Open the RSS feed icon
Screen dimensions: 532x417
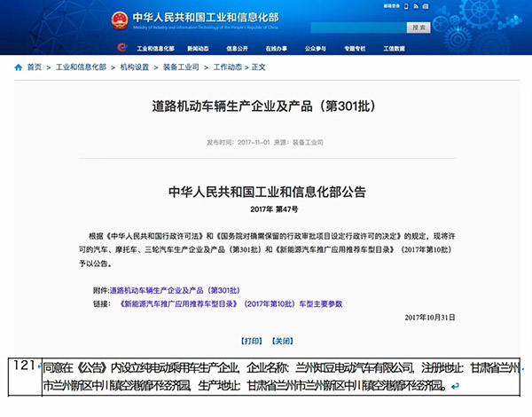tap(416, 6)
